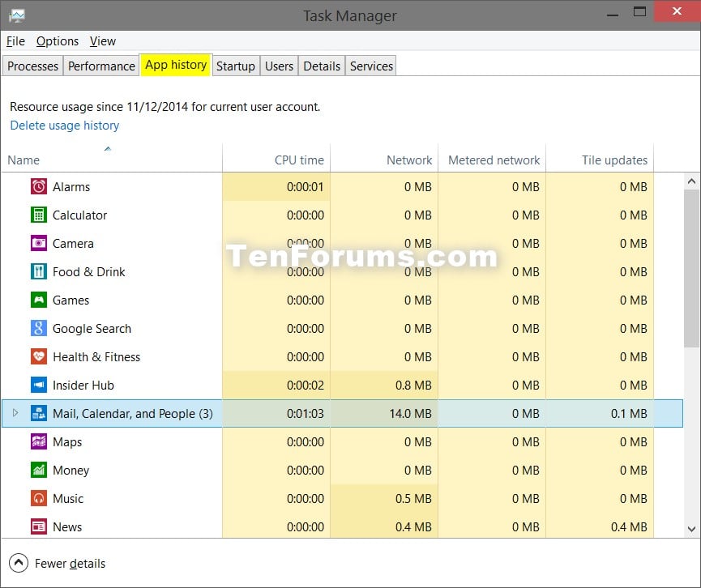The image size is (701, 588).
Task: Click the Maps app icon
Action: (39, 442)
